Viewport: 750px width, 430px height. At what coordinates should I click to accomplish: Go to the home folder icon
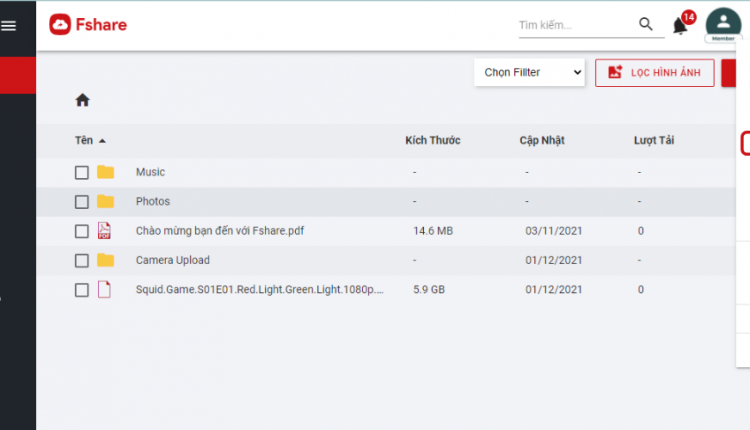[x=82, y=100]
